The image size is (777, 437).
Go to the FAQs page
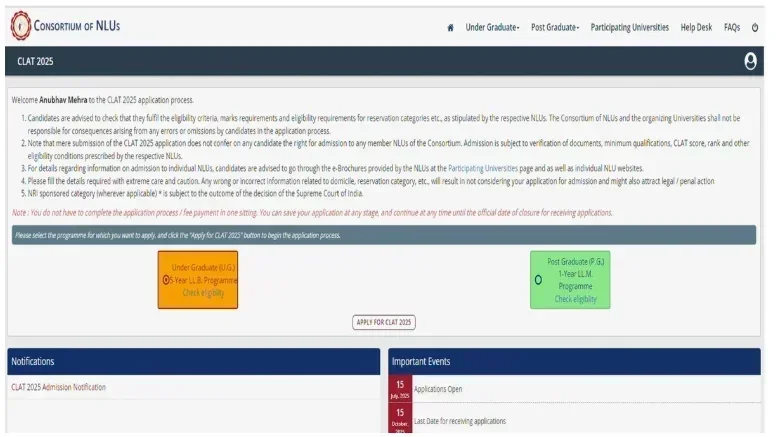pos(732,28)
